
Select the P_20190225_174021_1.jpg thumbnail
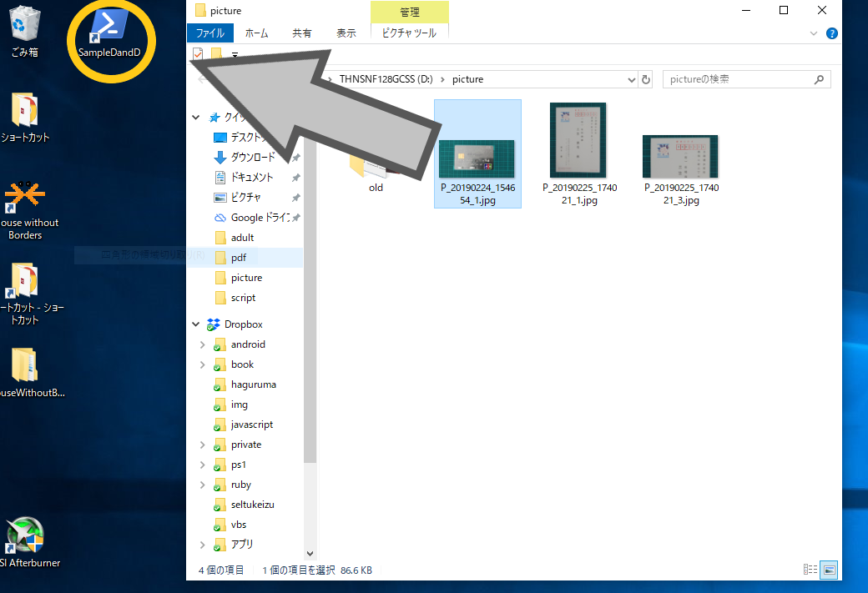(x=579, y=154)
